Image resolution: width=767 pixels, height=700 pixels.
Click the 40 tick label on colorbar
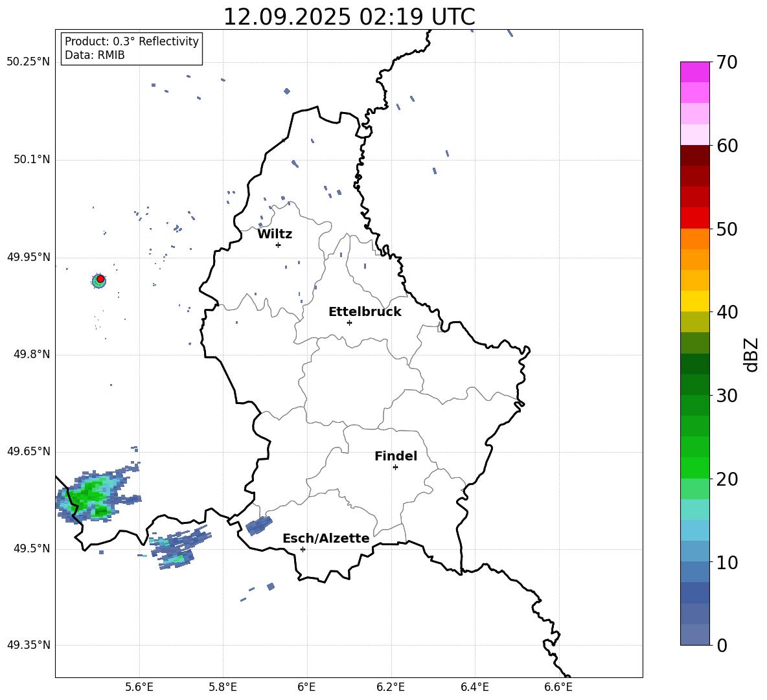coord(727,312)
